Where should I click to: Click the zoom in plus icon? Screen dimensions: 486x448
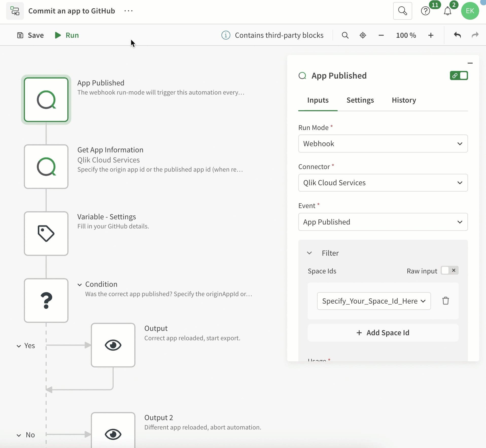tap(431, 35)
